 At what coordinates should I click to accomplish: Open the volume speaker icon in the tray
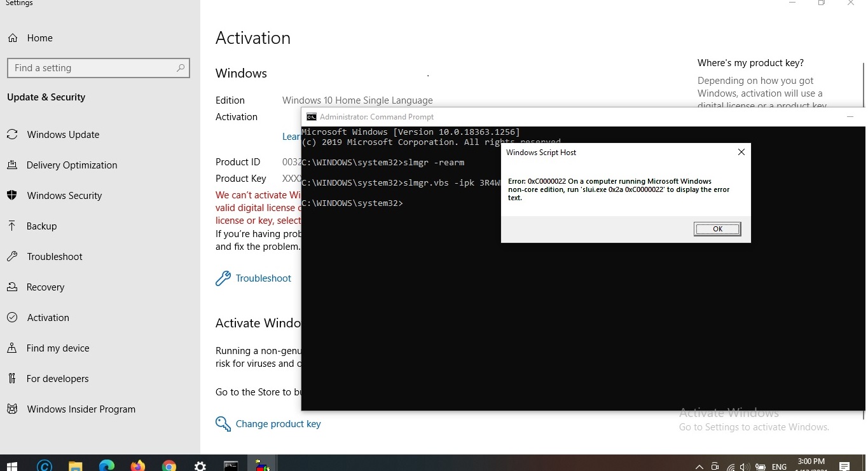click(745, 466)
